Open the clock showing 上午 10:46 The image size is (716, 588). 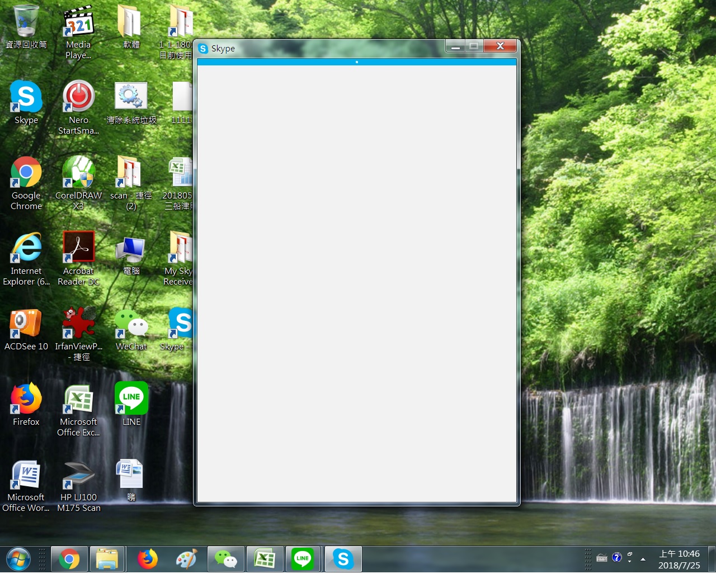pos(679,559)
